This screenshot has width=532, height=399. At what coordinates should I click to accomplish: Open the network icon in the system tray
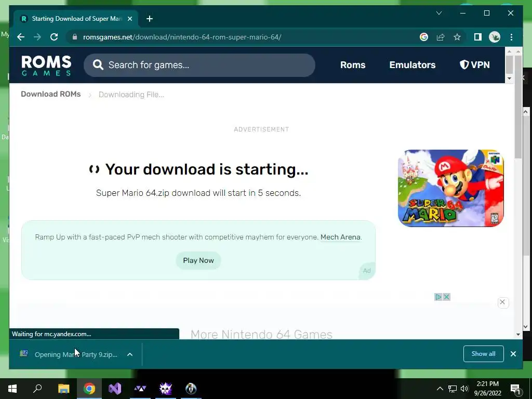click(x=453, y=389)
